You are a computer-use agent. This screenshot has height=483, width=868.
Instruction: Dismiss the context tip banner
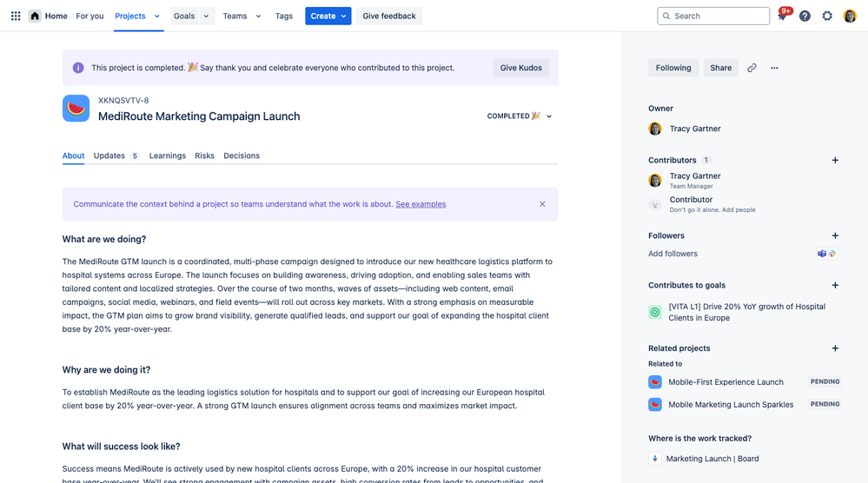pos(542,204)
